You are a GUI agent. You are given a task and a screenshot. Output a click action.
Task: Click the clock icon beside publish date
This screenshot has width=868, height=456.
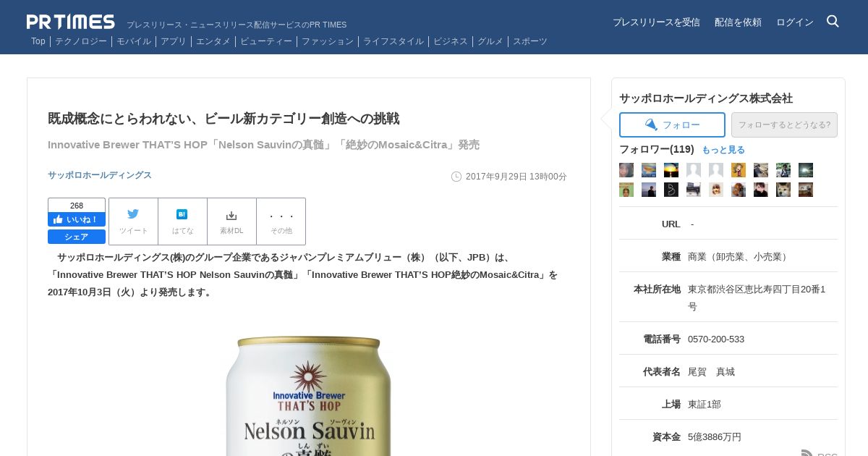tap(456, 177)
